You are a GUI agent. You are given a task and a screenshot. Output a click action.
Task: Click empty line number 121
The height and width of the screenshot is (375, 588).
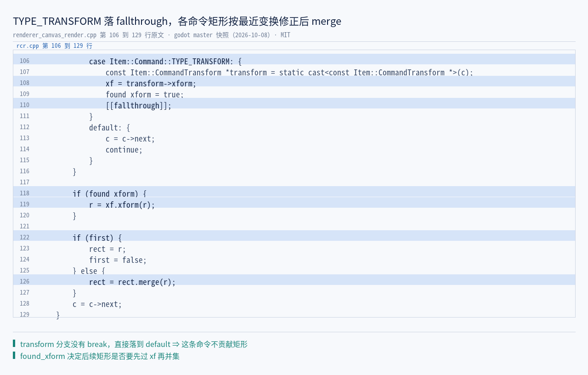tap(24, 227)
